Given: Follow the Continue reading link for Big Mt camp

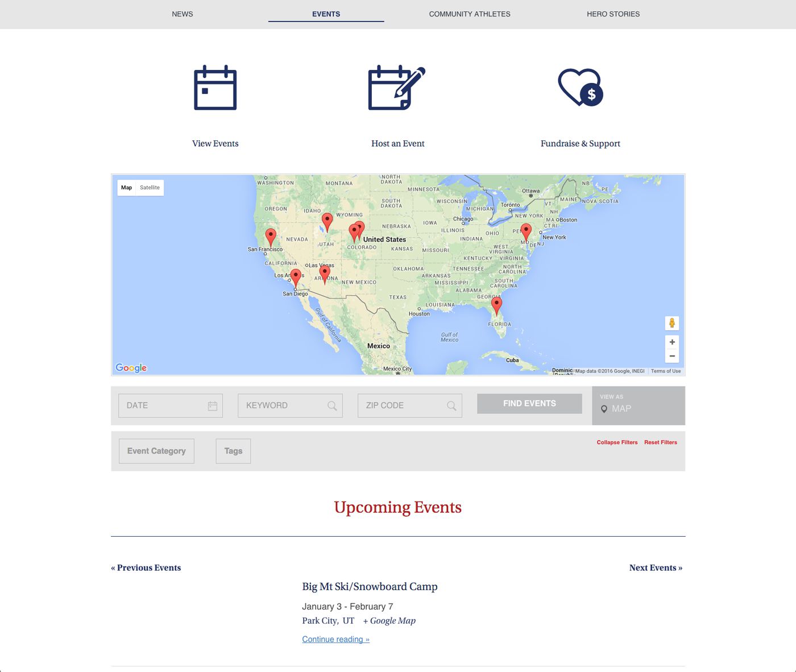Looking at the screenshot, I should (x=335, y=639).
